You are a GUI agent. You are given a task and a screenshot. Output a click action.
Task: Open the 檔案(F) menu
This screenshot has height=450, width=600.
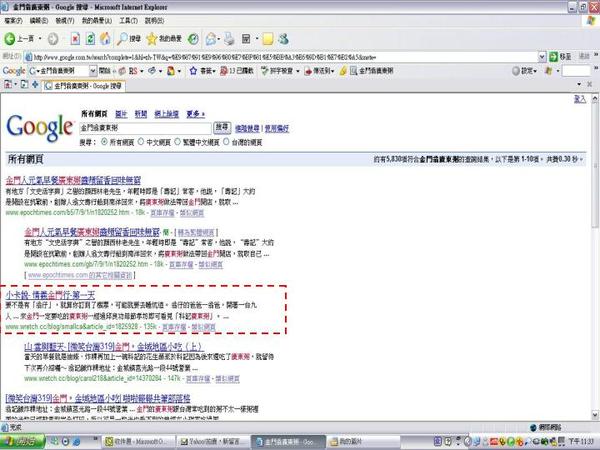pos(13,20)
